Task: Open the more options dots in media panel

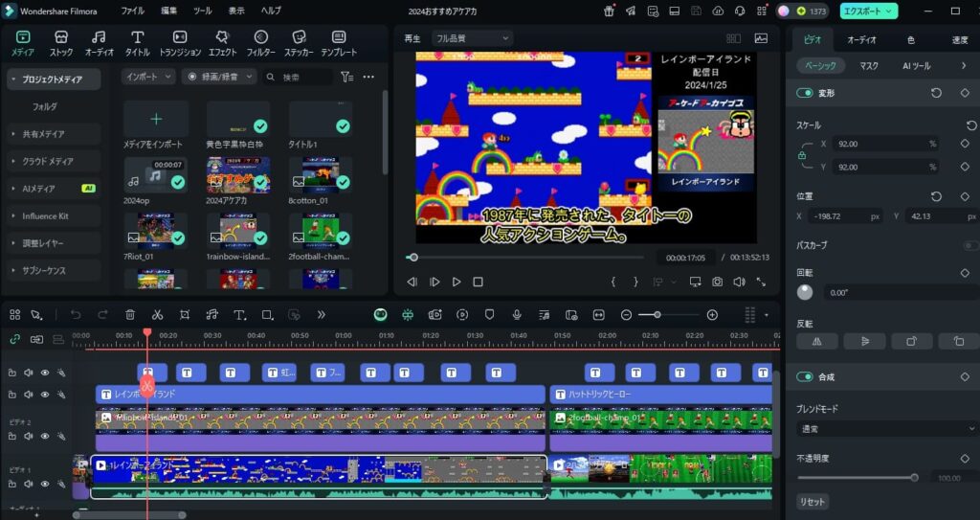Action: coord(368,77)
